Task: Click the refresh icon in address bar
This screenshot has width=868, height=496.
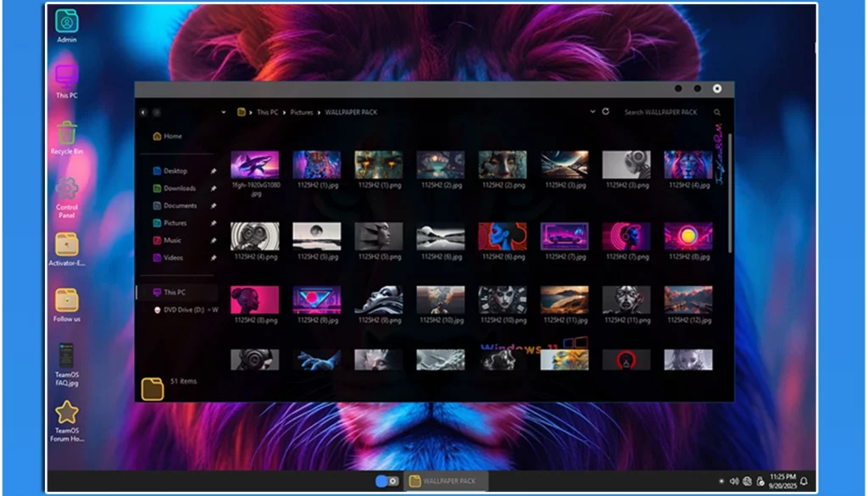Action: [605, 112]
